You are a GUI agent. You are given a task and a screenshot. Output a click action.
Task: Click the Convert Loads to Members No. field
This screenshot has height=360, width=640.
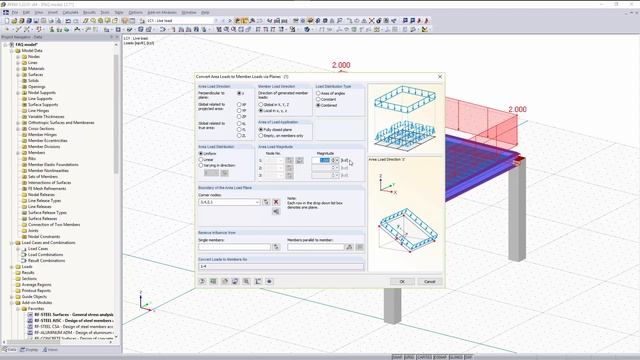(x=281, y=266)
